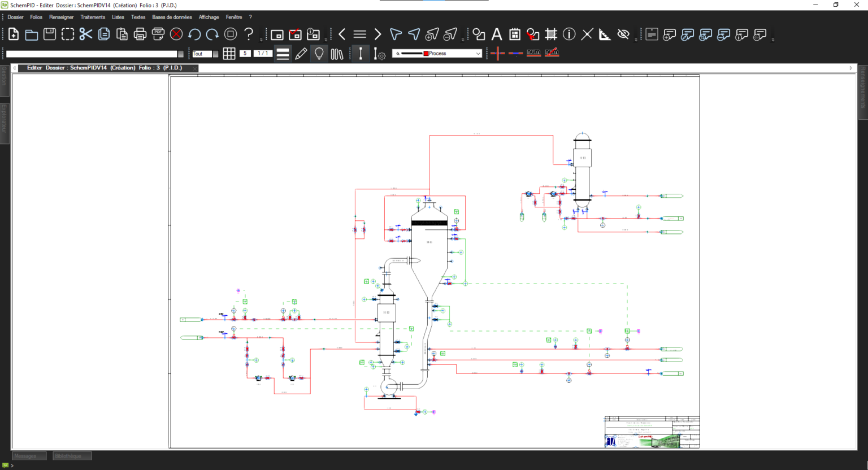Screen dimensions: 868x470
Task: Toggle the pencil drawing mode
Action: click(301, 53)
